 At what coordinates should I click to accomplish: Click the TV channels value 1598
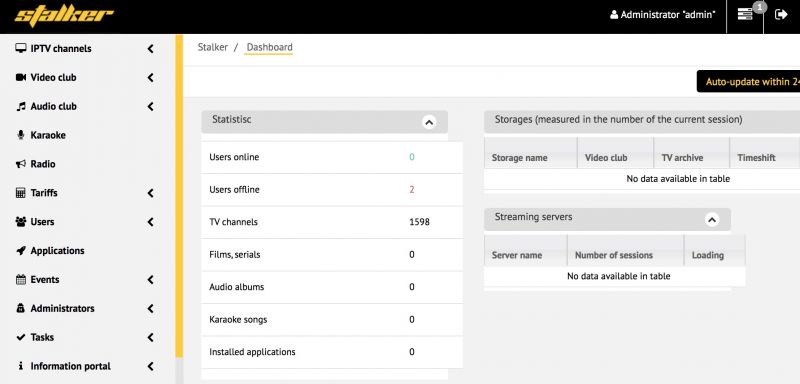coord(419,222)
